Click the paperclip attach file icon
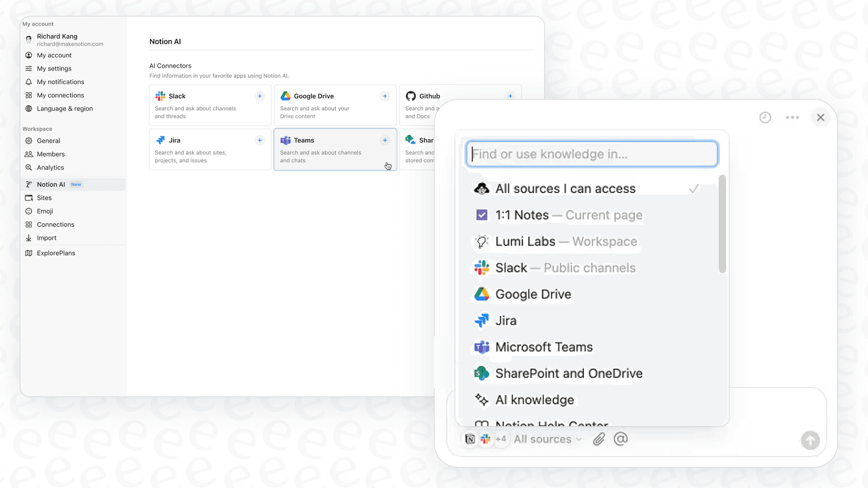 (599, 439)
